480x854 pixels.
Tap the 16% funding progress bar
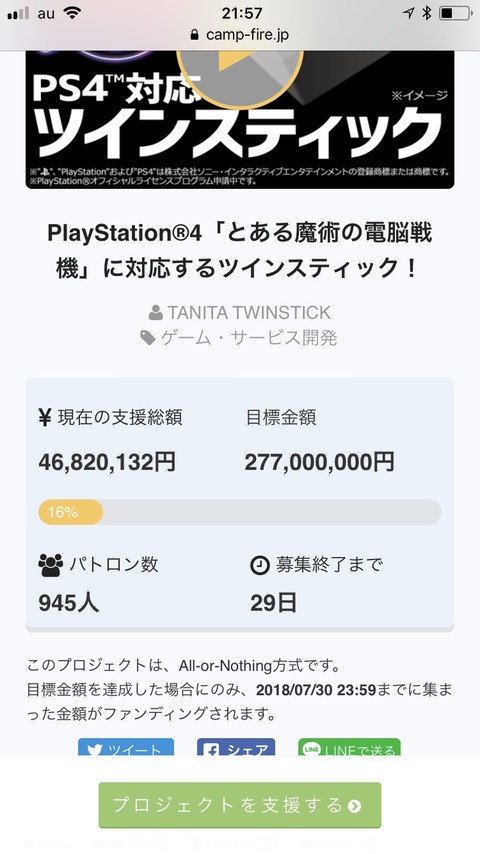click(x=240, y=512)
